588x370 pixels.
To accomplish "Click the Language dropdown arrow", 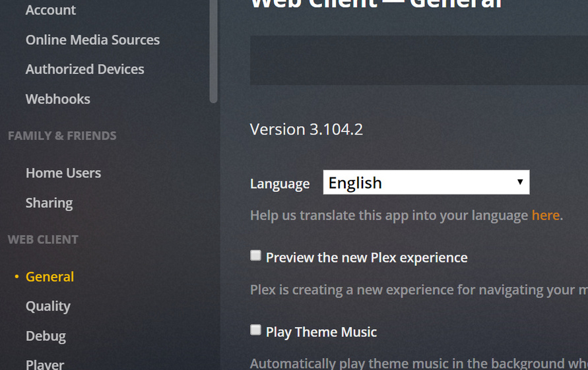I will click(x=520, y=183).
